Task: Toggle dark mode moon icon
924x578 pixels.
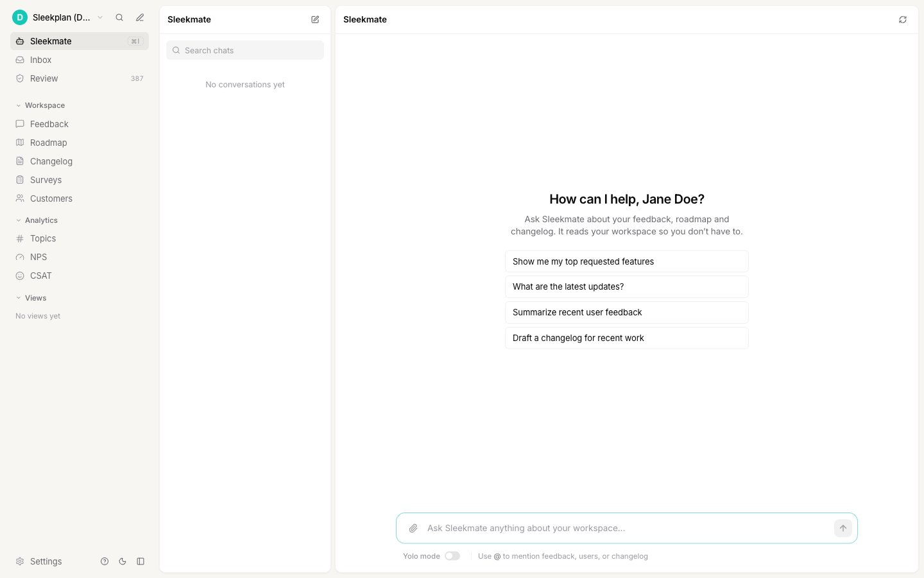Action: click(x=123, y=561)
